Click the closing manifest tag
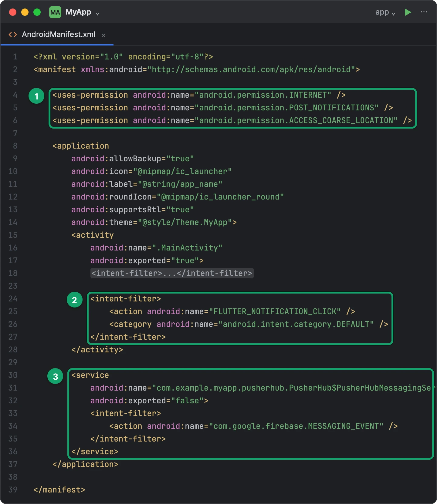 pyautogui.click(x=59, y=490)
